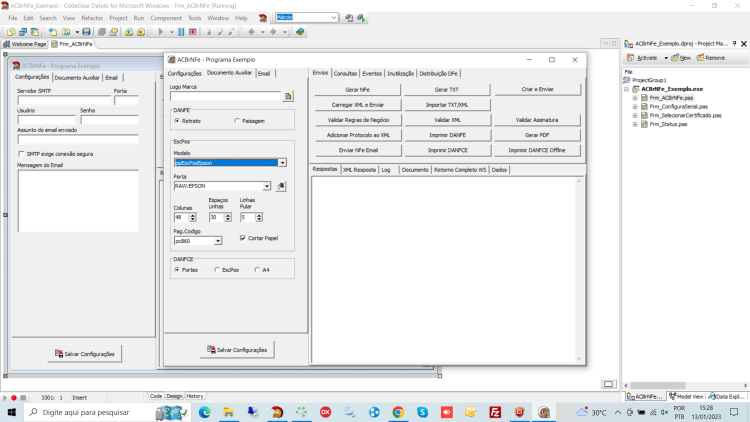This screenshot has height=422, width=750.
Task: Click the Enviar NFe Email button
Action: 357,150
